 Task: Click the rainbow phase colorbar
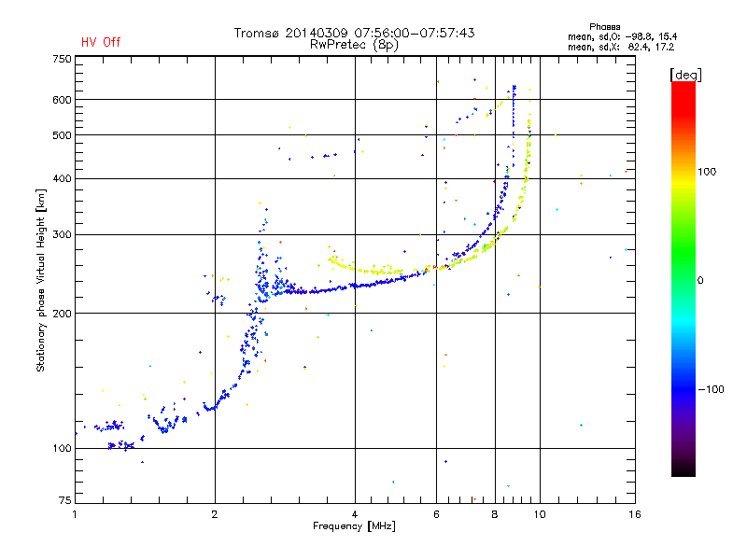coord(684,279)
